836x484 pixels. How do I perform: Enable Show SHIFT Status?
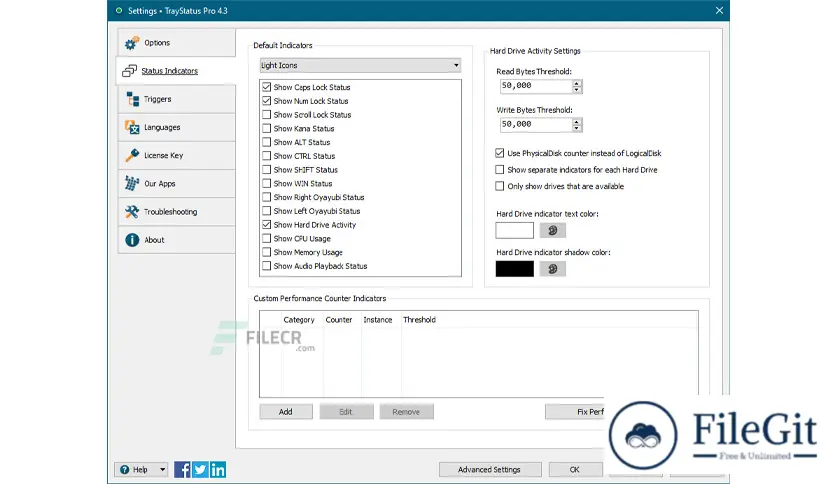[x=267, y=170]
